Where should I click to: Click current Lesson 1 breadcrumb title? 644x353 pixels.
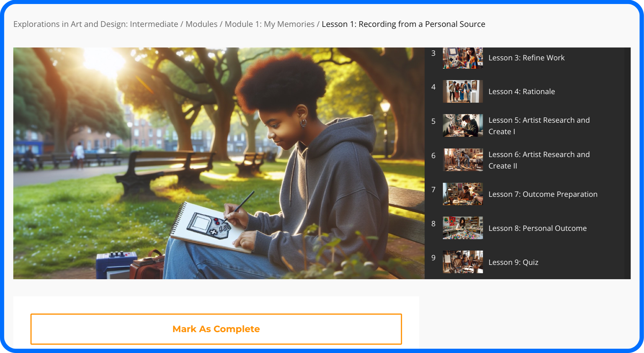pos(403,24)
